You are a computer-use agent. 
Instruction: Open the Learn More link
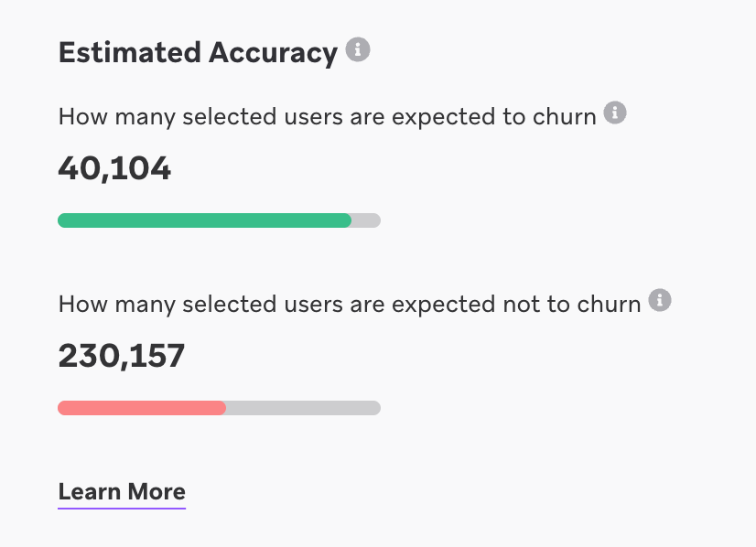122,492
